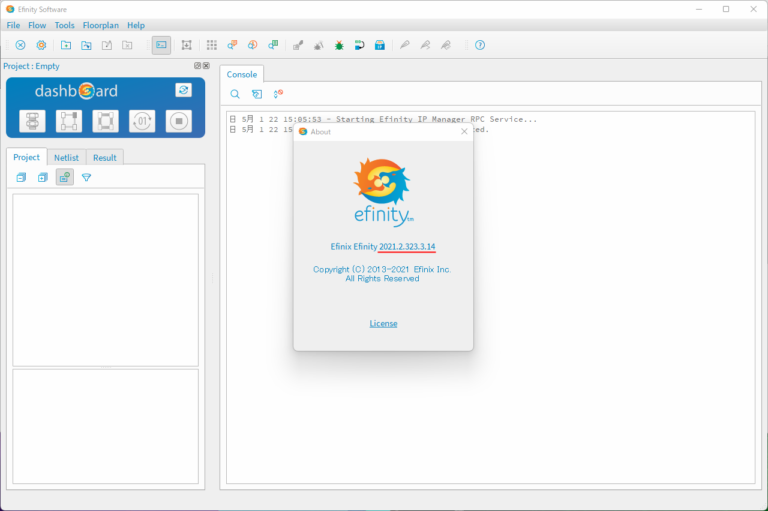This screenshot has height=511, width=768.
Task: Click the dashboard Synthesis flow icon
Action: 32,121
